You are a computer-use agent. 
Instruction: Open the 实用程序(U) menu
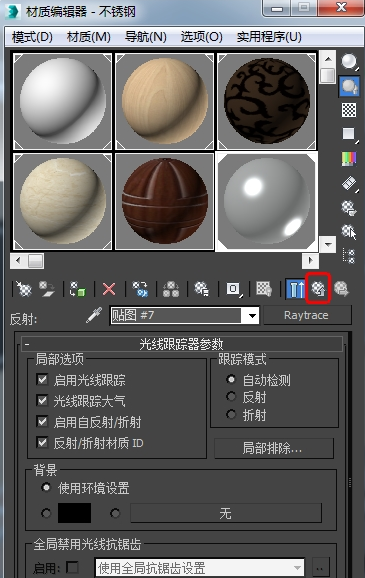pos(269,37)
